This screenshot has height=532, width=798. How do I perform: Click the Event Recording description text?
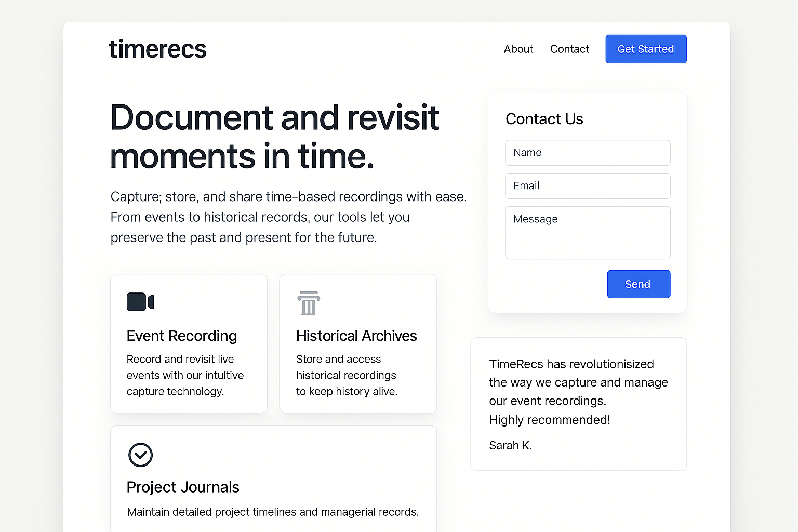click(185, 375)
